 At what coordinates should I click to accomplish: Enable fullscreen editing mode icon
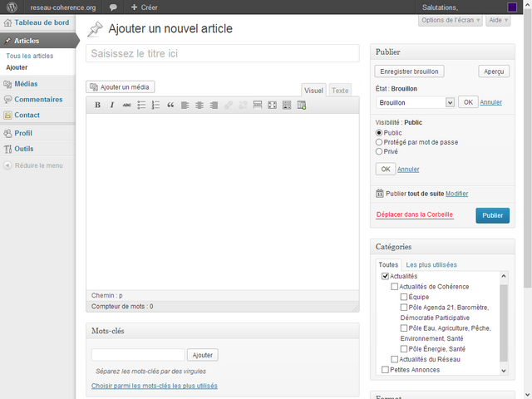point(272,106)
